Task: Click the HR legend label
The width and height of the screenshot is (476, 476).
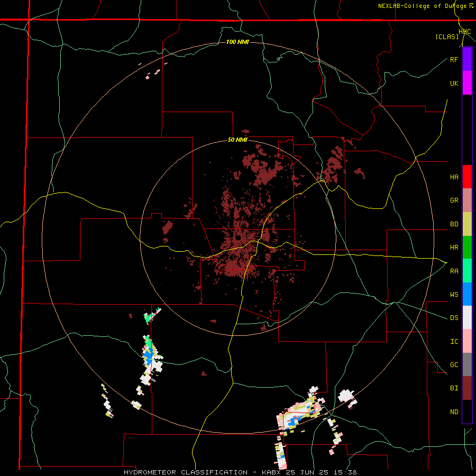Action: point(454,248)
